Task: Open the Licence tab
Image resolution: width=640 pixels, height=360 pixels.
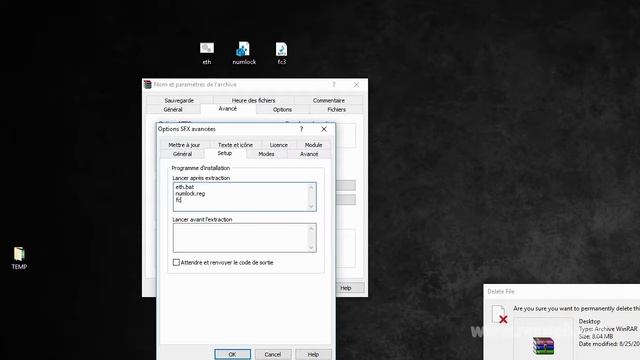Action: click(x=278, y=145)
